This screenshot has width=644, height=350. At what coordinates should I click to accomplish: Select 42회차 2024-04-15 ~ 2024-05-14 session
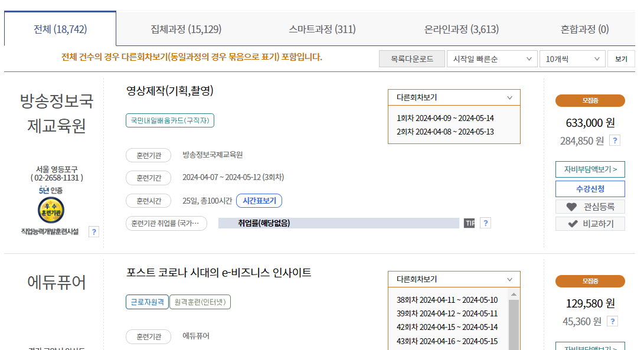(x=447, y=327)
